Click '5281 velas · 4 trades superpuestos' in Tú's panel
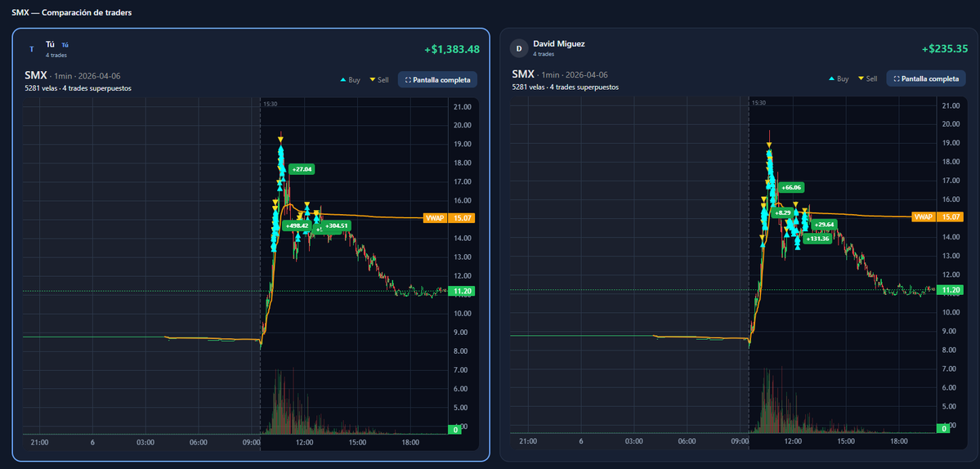 coord(78,88)
